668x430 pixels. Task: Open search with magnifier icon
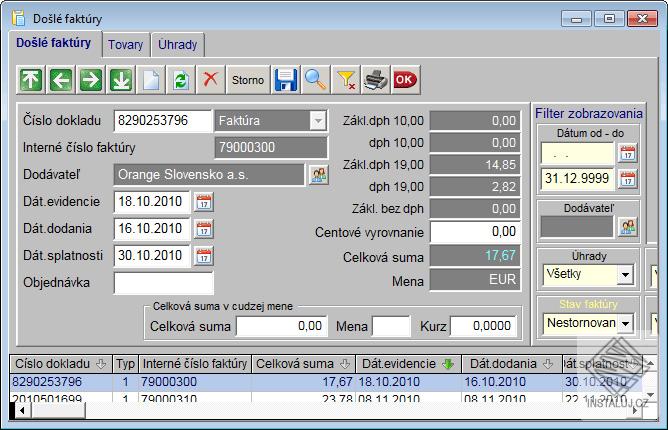tap(316, 78)
